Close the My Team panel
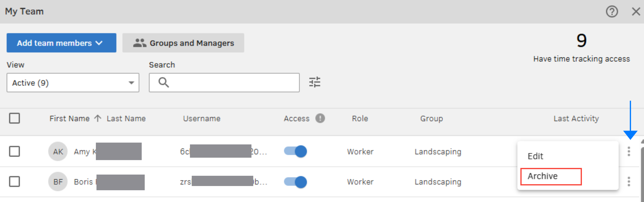Image resolution: width=644 pixels, height=202 pixels. point(636,11)
